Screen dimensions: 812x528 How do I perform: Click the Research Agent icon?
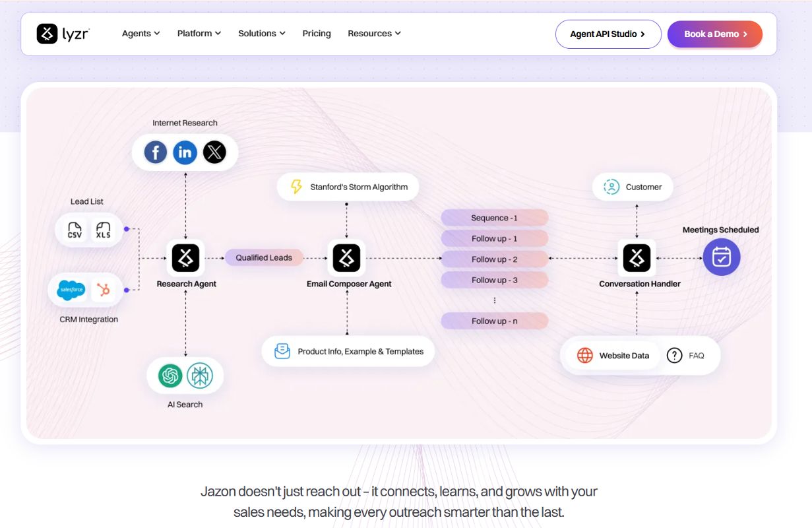coord(185,258)
